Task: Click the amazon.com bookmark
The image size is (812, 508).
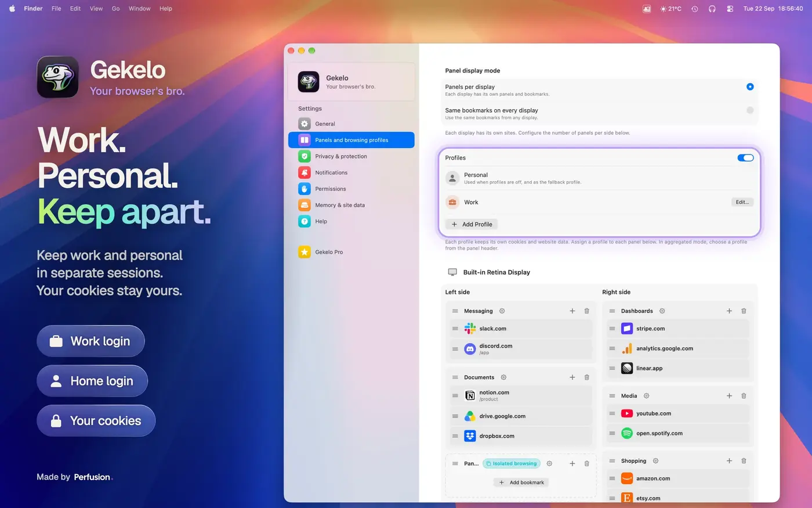Action: (x=677, y=478)
